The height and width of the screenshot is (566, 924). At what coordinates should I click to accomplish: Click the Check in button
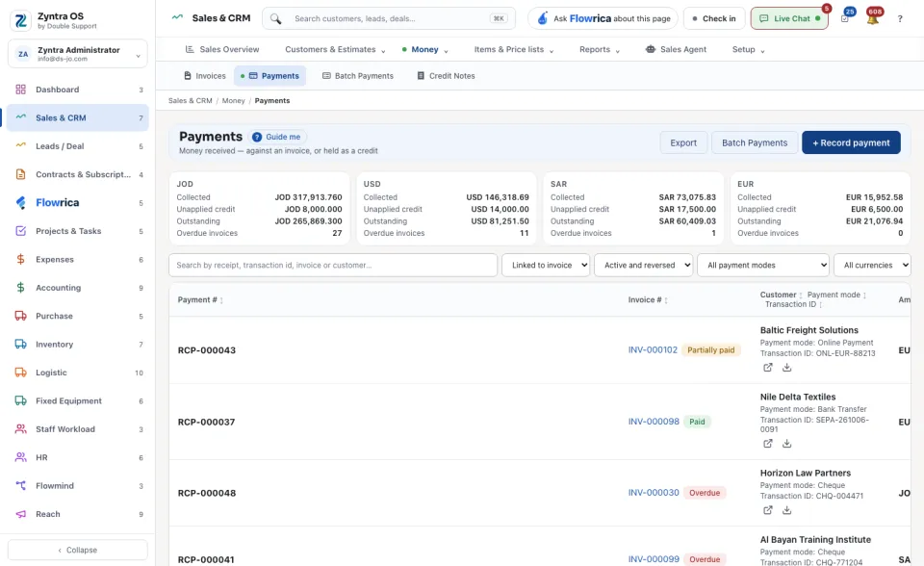[714, 18]
